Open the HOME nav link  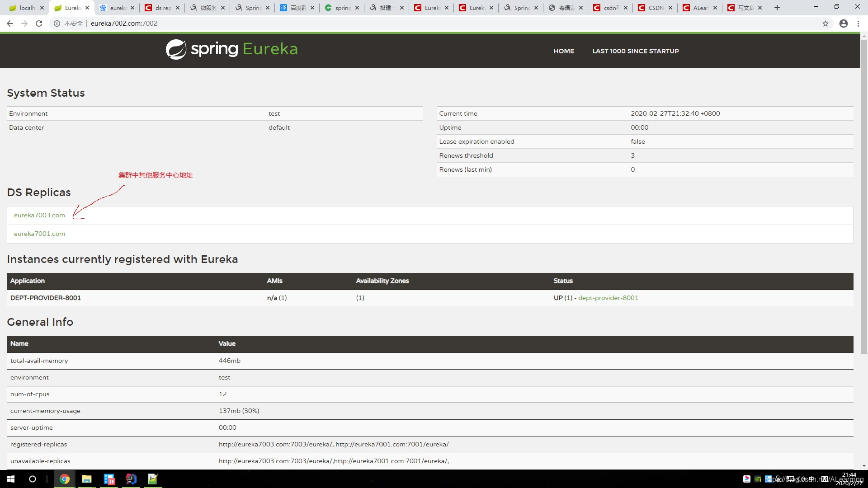click(564, 51)
